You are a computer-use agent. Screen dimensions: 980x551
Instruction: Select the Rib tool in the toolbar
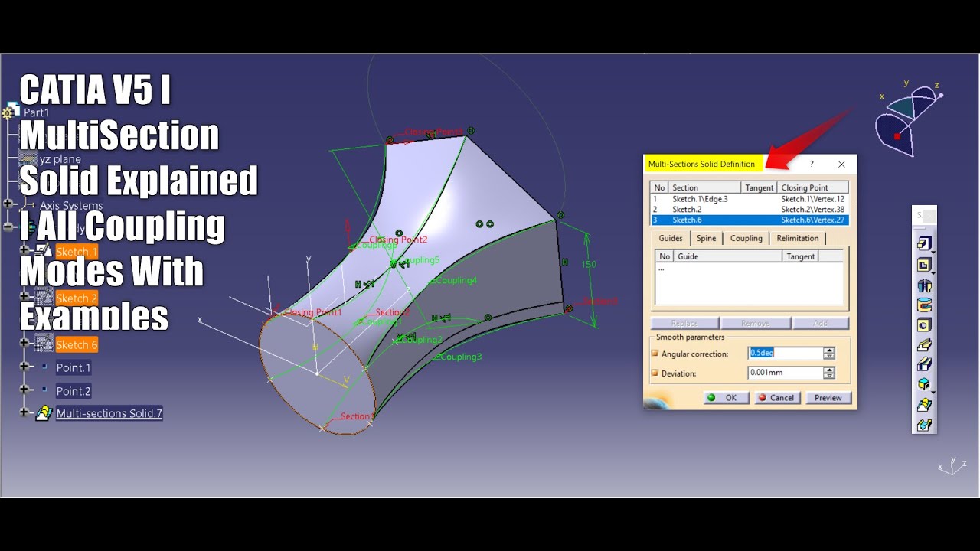[924, 345]
